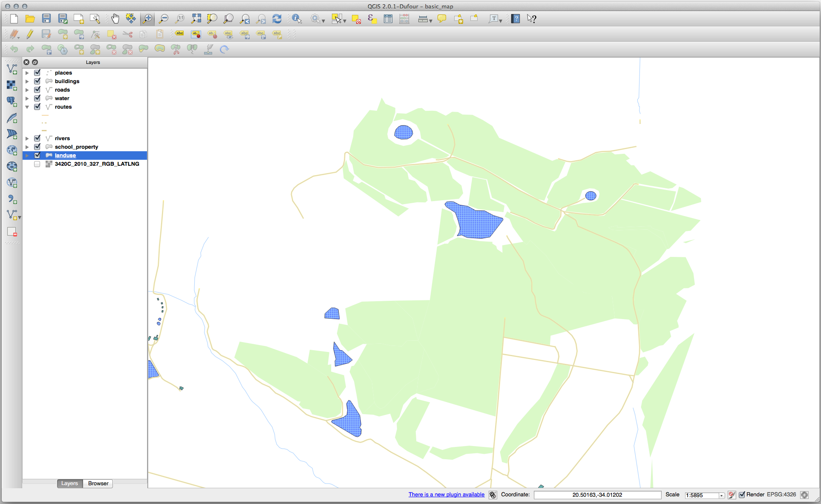Collapse the routes layer legend
Viewport: 821px width, 504px height.
27,107
